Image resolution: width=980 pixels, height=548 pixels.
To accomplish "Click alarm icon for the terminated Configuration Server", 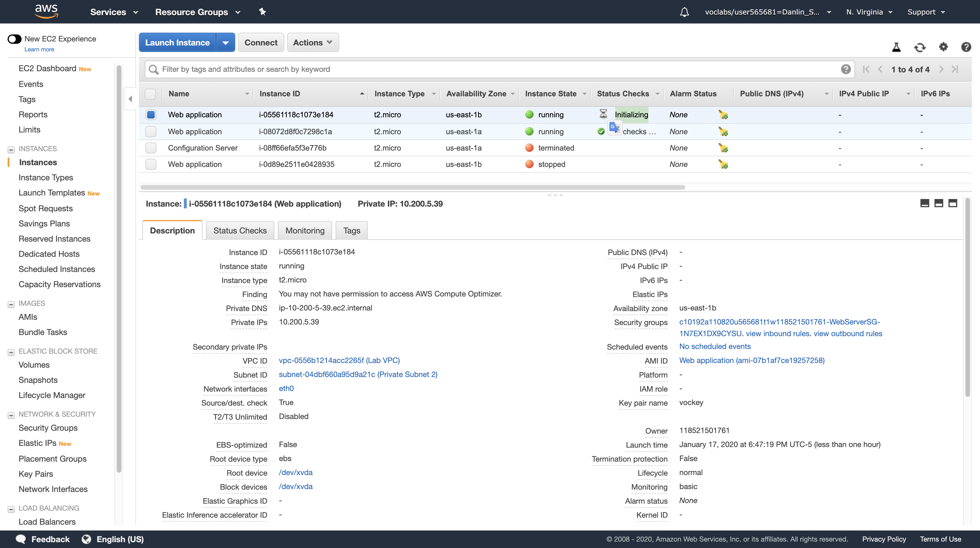I will click(723, 148).
